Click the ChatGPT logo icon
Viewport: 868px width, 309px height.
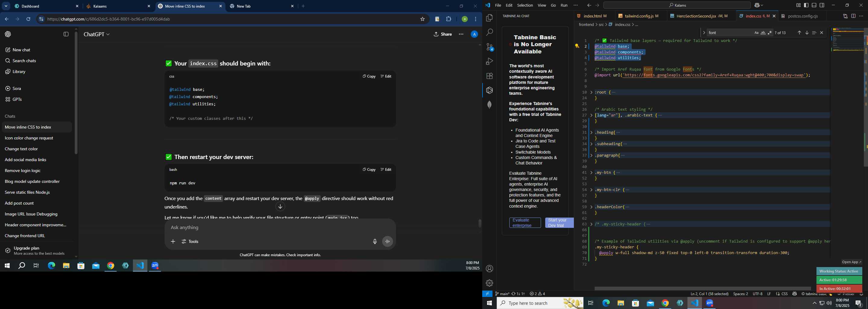tap(8, 34)
